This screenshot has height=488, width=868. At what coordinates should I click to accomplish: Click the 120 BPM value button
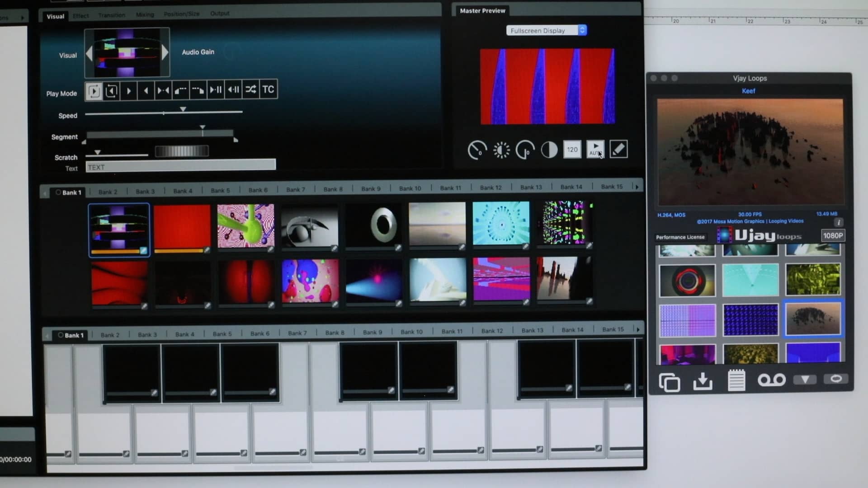tap(572, 149)
